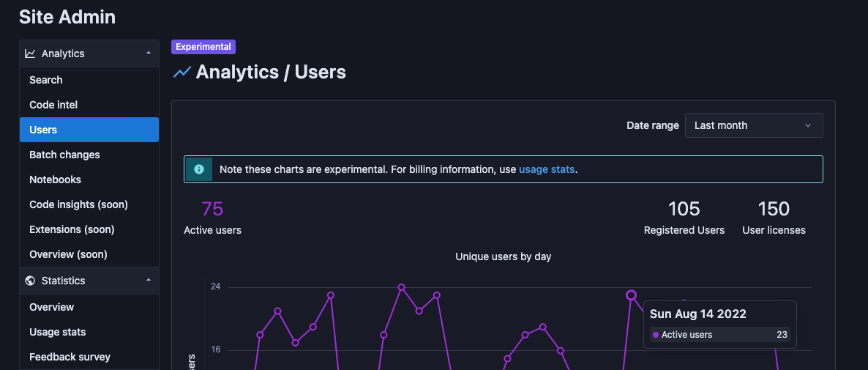This screenshot has height=370, width=868.
Task: Follow the usage stats link in notice
Action: pyautogui.click(x=547, y=169)
